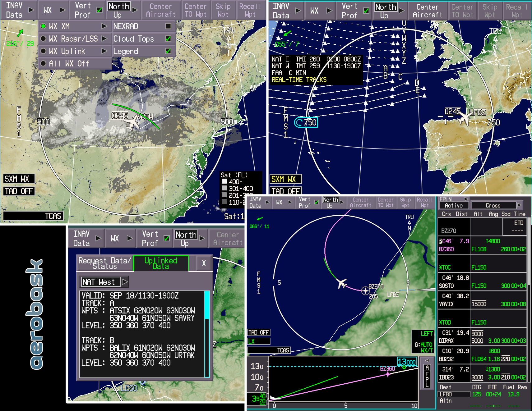Open WX menu in top-right display
Viewport: 532px width, 411px height.
point(321,11)
